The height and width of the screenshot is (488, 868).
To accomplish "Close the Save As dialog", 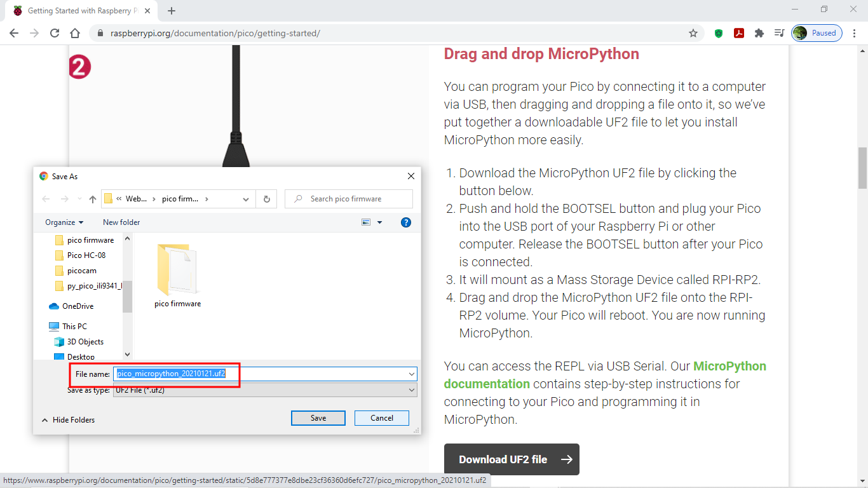I will coord(411,176).
